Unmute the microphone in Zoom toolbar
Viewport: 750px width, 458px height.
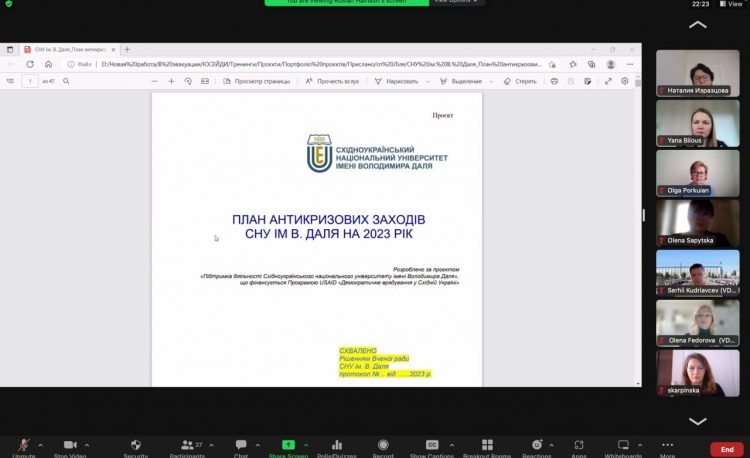[23, 448]
